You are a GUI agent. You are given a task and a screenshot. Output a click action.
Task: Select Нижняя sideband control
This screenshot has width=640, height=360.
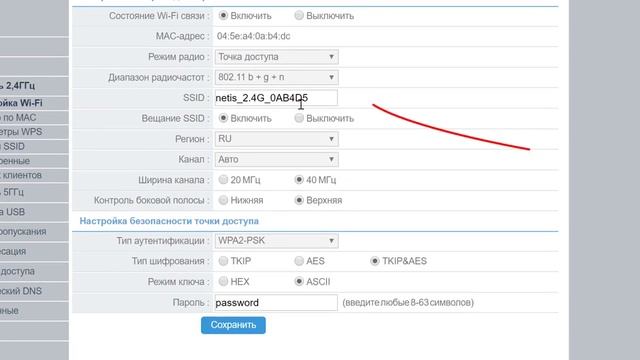[x=223, y=200]
